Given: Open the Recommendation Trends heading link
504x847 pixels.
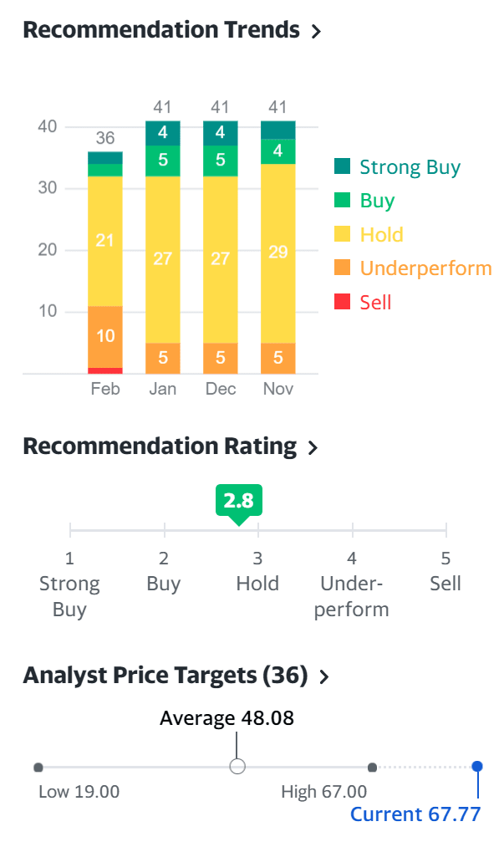Looking at the screenshot, I should click(160, 30).
